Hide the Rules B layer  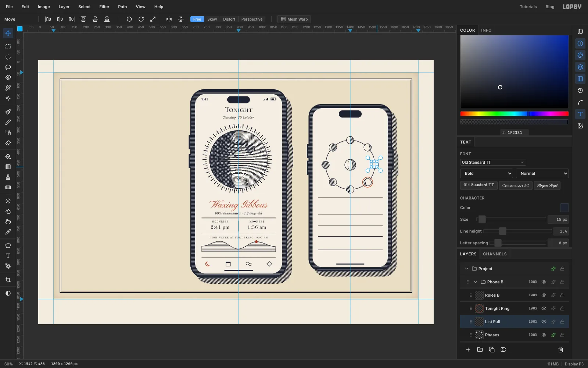[544, 295]
